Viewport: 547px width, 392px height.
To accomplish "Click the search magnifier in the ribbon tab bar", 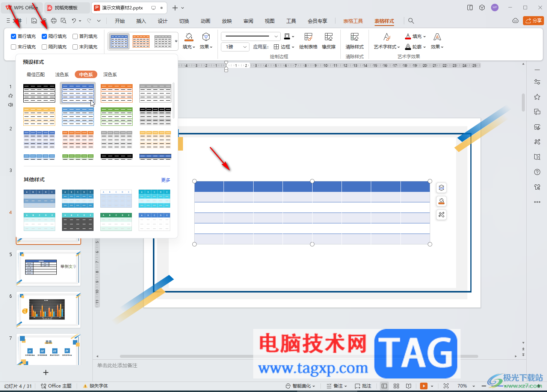I will [x=411, y=21].
